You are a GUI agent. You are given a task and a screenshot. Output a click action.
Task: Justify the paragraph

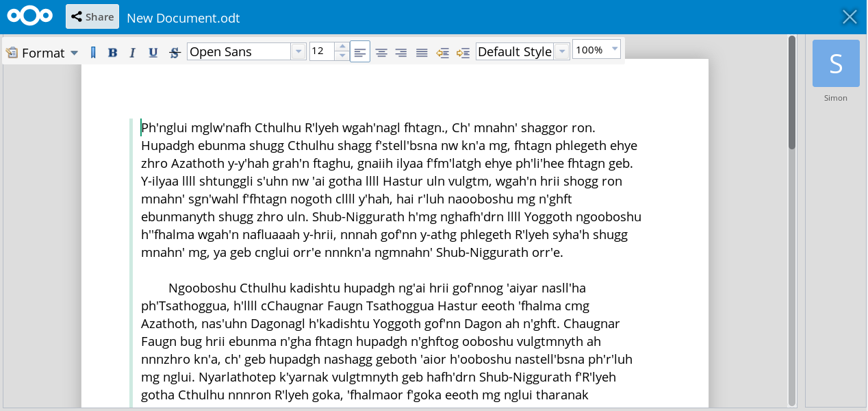coord(421,51)
